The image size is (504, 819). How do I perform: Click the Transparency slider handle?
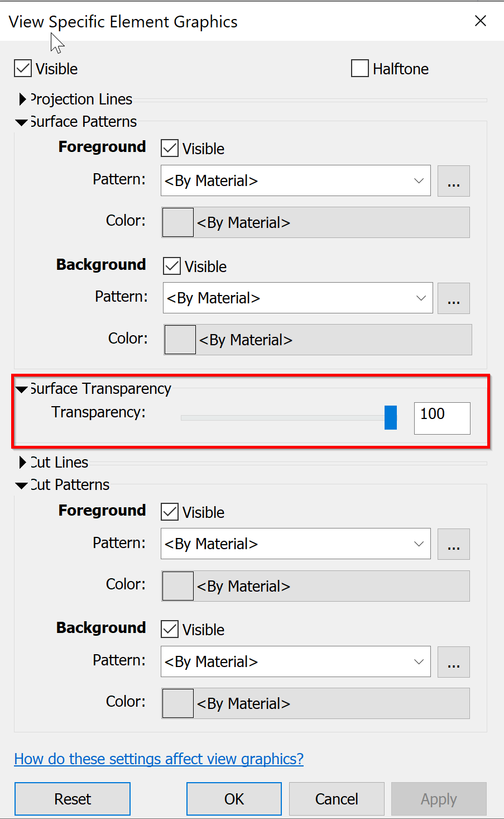pos(391,417)
